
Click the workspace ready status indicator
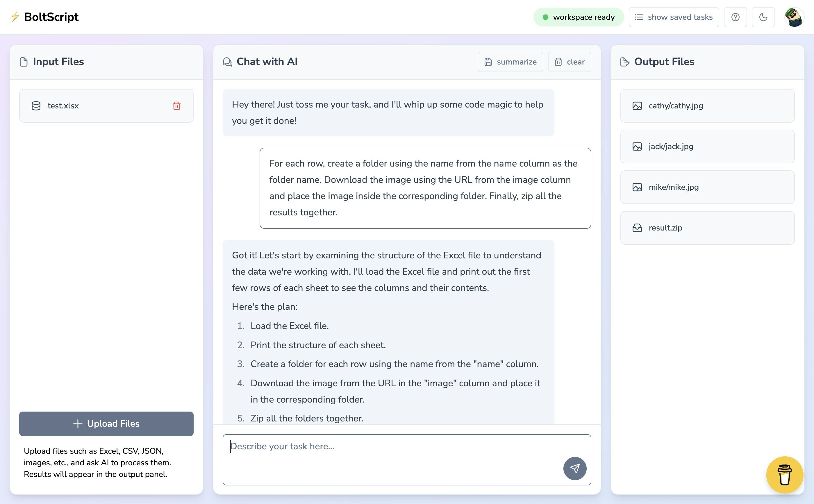tap(578, 17)
